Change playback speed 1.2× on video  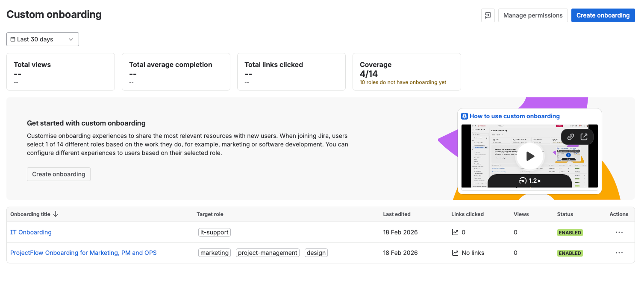click(x=530, y=181)
